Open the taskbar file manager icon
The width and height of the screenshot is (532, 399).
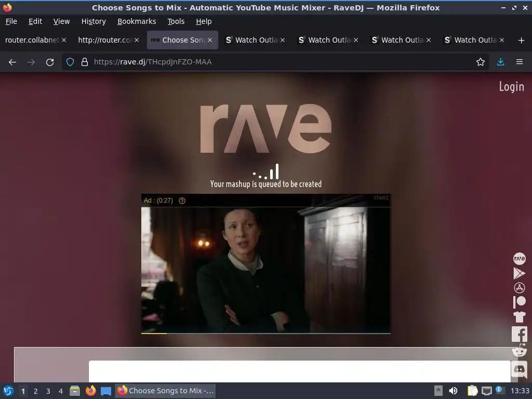(x=75, y=391)
